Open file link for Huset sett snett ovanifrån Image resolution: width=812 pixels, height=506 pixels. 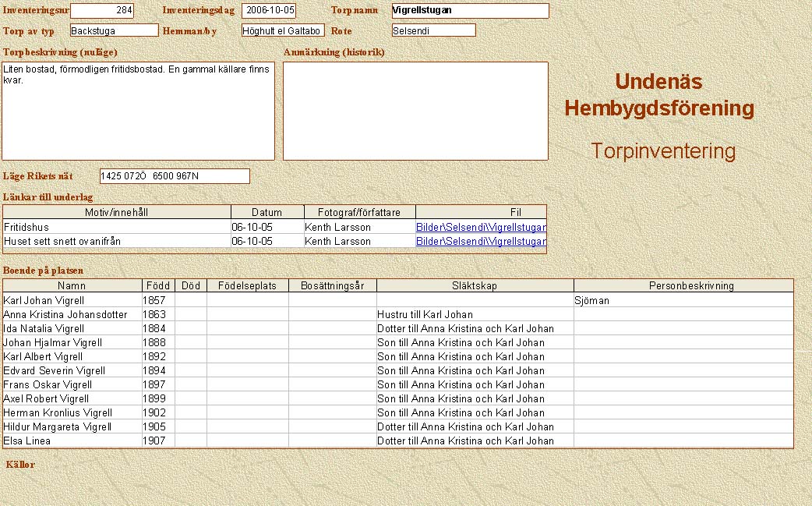point(481,241)
